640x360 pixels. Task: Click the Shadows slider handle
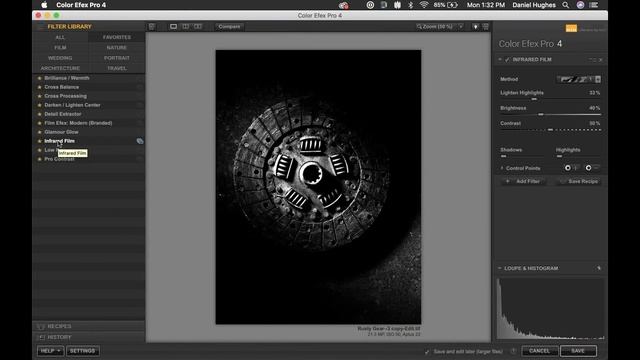(503, 156)
